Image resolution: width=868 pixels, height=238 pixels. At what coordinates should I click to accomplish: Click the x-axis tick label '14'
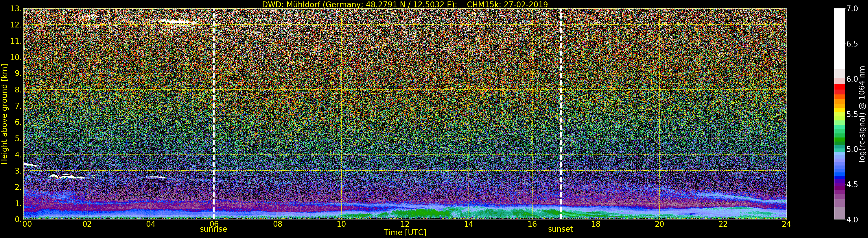point(468,224)
